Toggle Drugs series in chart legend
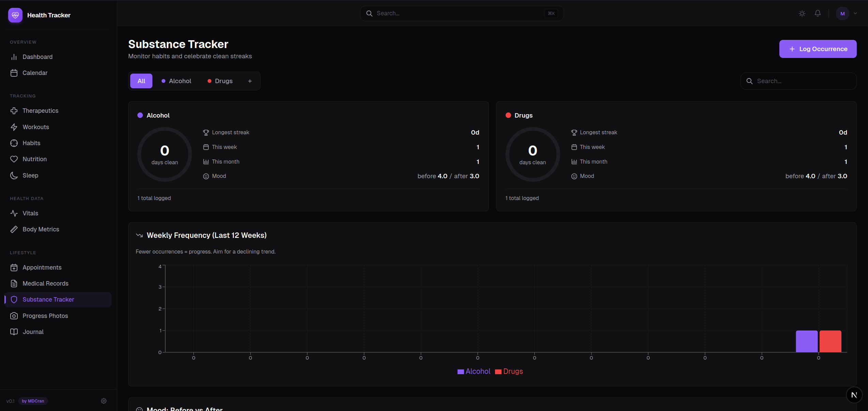Viewport: 868px width, 411px height. click(509, 371)
